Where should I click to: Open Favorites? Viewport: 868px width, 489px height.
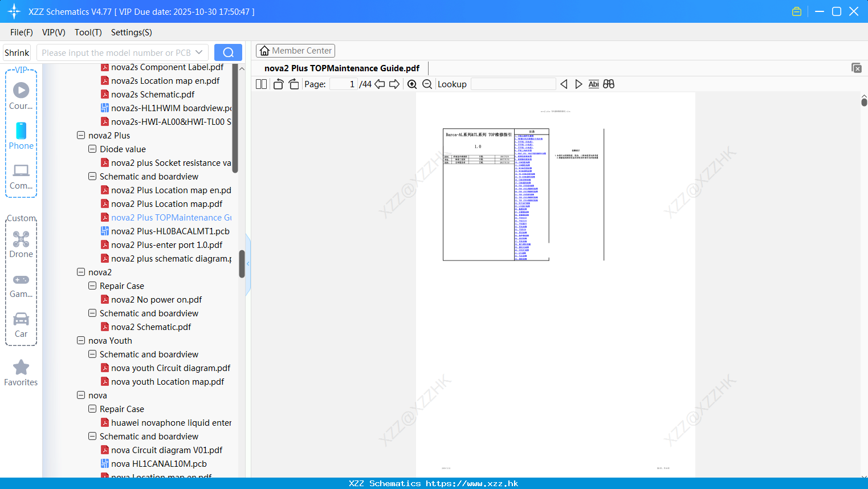click(21, 373)
